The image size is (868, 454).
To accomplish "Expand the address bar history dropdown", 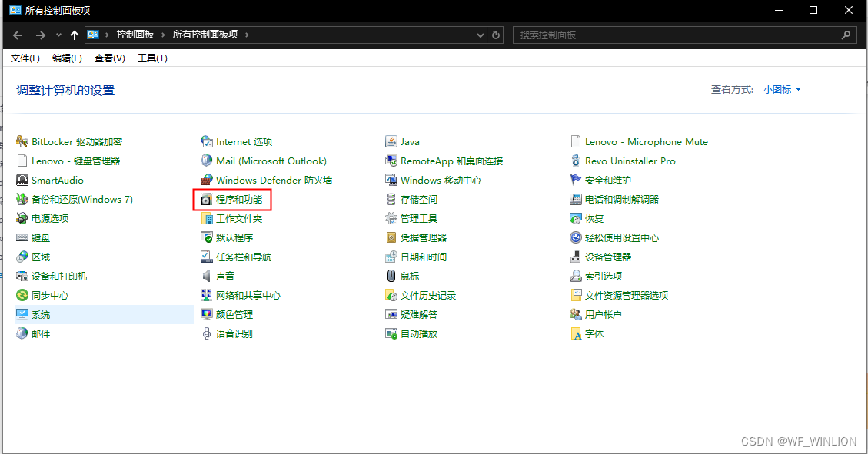I will [x=480, y=35].
